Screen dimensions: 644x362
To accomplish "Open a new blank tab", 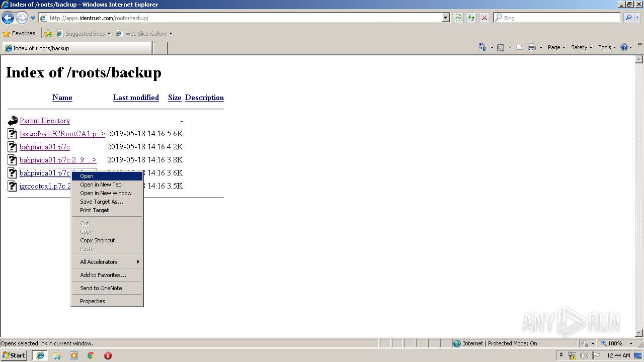I will pyautogui.click(x=160, y=48).
